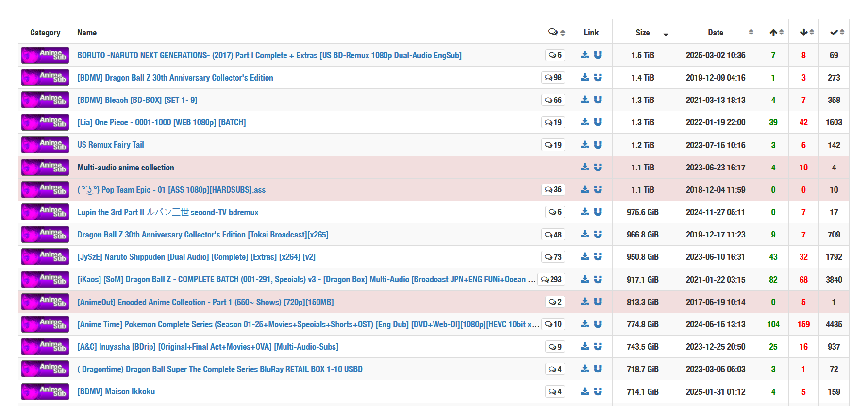Open [A&C] Inuyasha BDrip torrent page

208,347
